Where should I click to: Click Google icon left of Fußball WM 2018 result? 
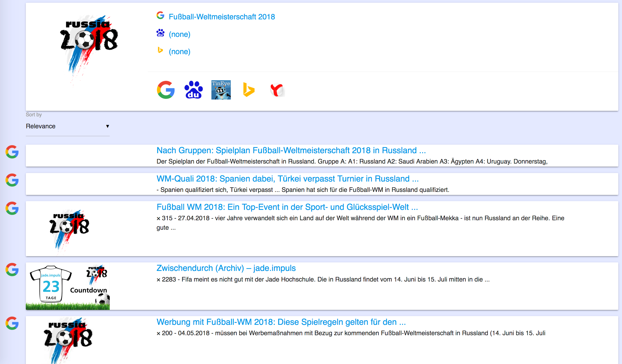12,208
